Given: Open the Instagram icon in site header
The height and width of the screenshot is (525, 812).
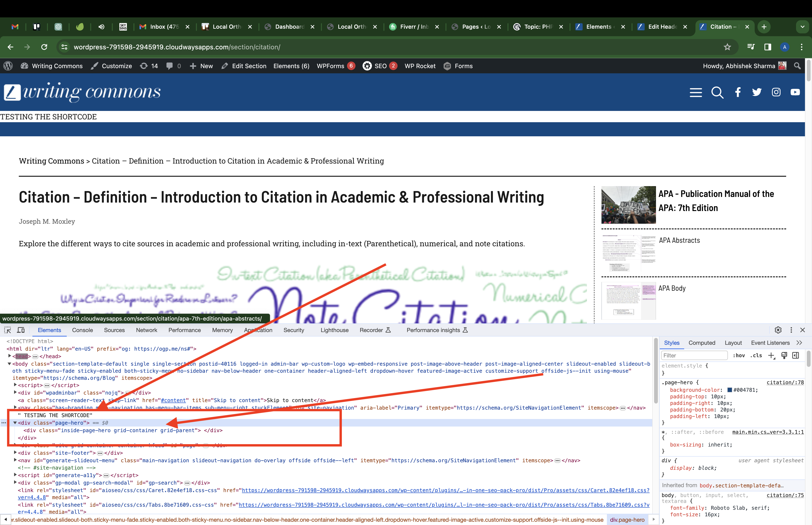Looking at the screenshot, I should pos(776,92).
